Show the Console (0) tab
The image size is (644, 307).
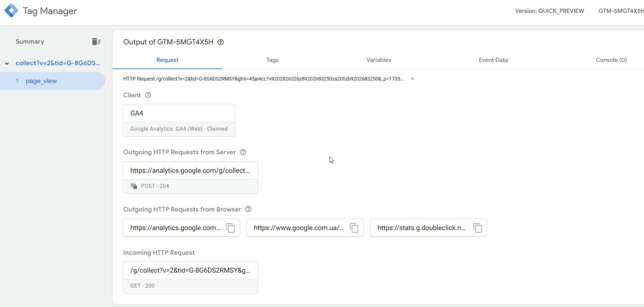point(611,60)
